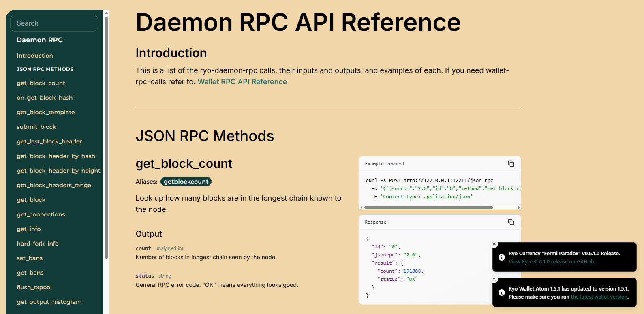This screenshot has height=314, width=644.
Task: Jump to hard_fork_info method
Action: (38, 244)
